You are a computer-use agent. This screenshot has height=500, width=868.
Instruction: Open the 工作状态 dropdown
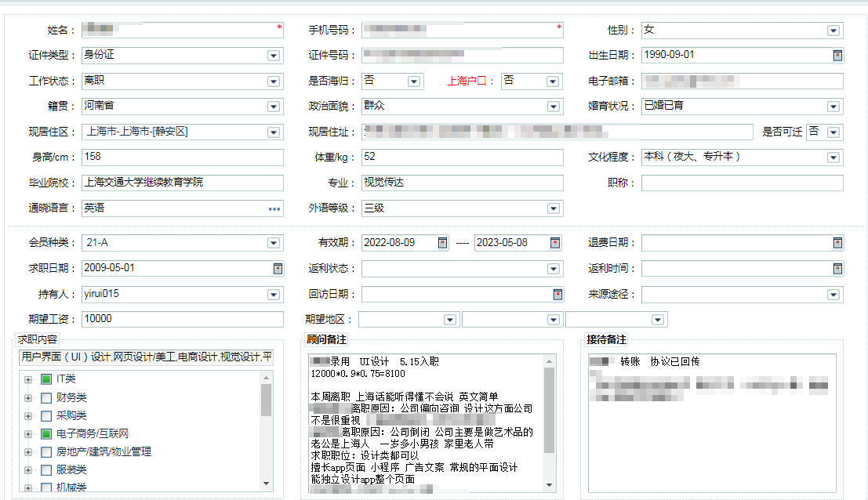click(x=274, y=82)
